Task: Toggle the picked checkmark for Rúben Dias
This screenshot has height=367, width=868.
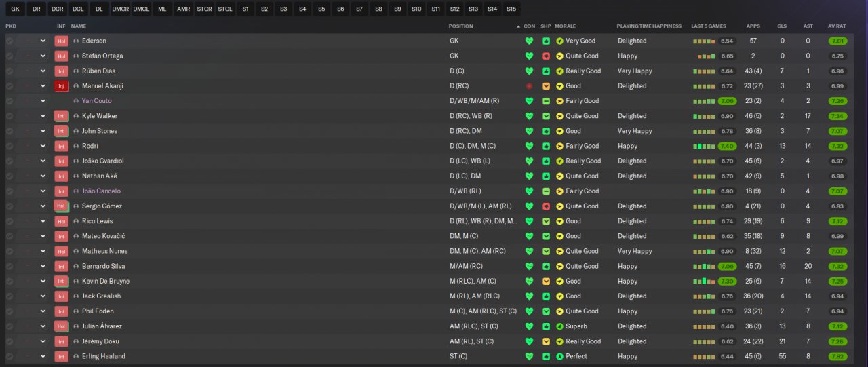Action: (x=9, y=71)
